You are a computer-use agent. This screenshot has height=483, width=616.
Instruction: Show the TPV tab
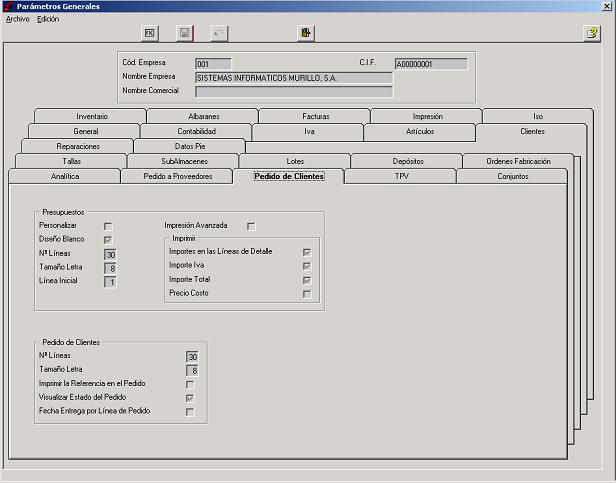click(402, 176)
